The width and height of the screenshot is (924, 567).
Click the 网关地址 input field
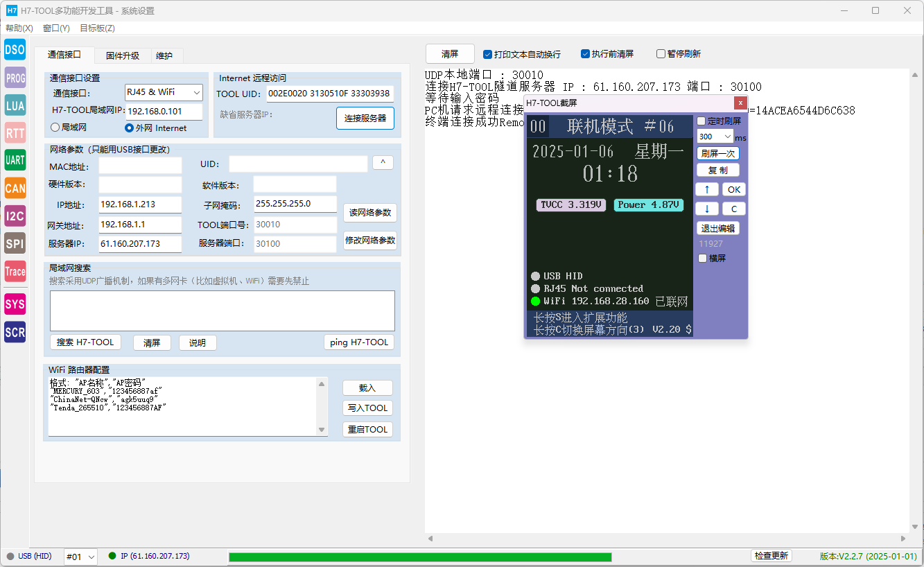pos(139,225)
